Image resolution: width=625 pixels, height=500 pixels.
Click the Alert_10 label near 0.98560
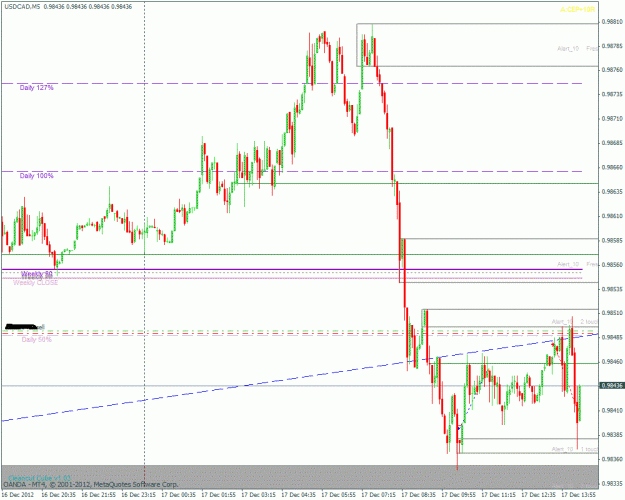568,264
